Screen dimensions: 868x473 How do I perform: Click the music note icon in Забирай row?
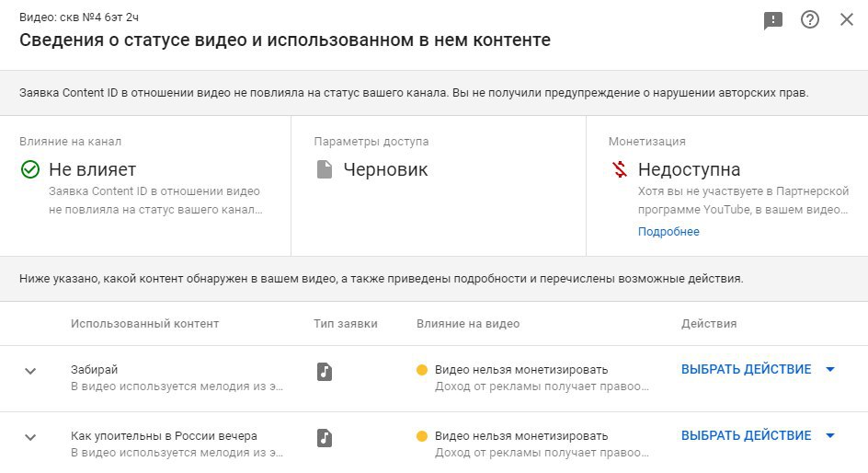(325, 371)
